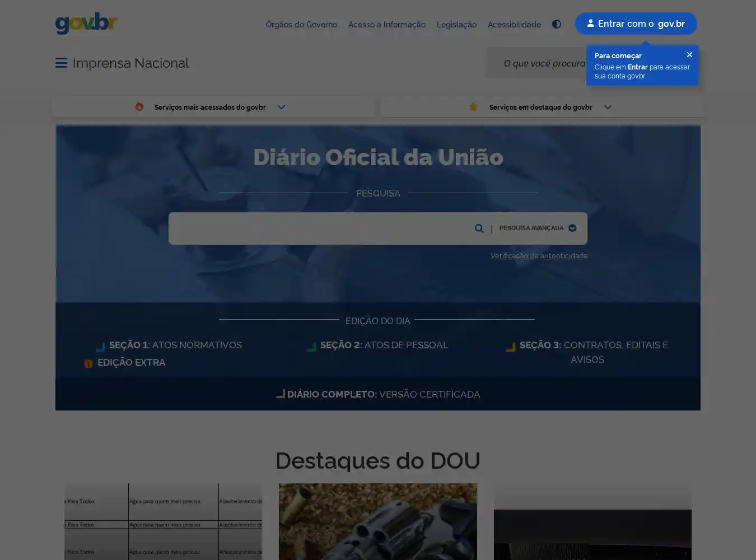Click the yellow Seção 3 corner icon
Screen dimensions: 756x560
click(511, 347)
